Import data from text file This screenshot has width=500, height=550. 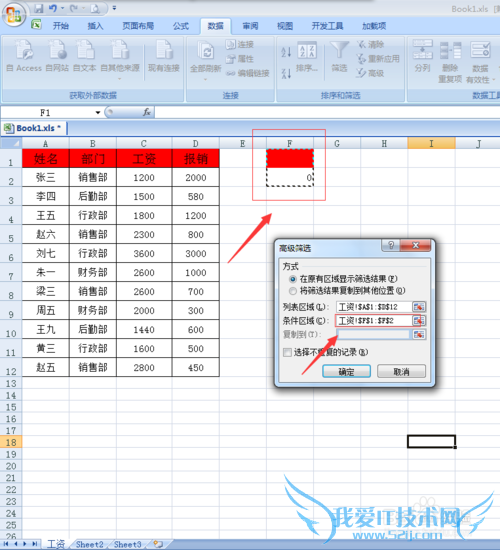(x=84, y=56)
